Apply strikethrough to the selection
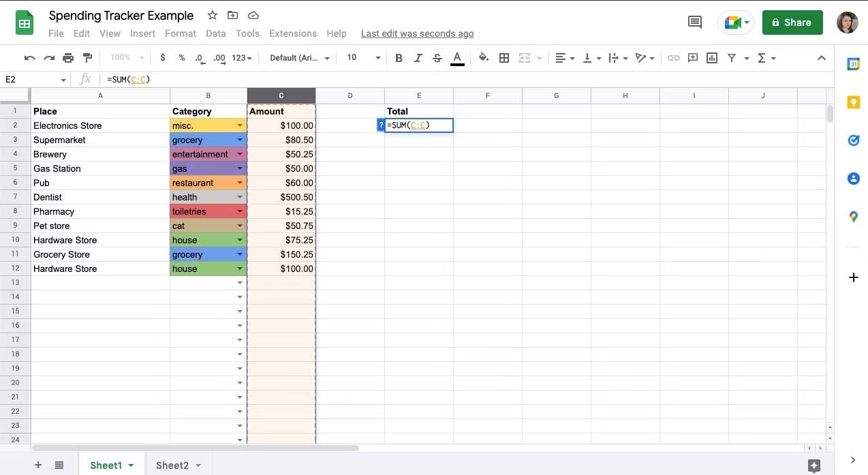This screenshot has height=475, width=868. point(437,57)
